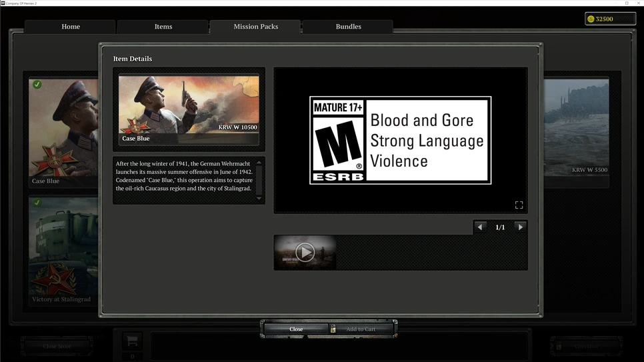Go to previous media page arrow
The height and width of the screenshot is (362, 644).
tap(480, 227)
